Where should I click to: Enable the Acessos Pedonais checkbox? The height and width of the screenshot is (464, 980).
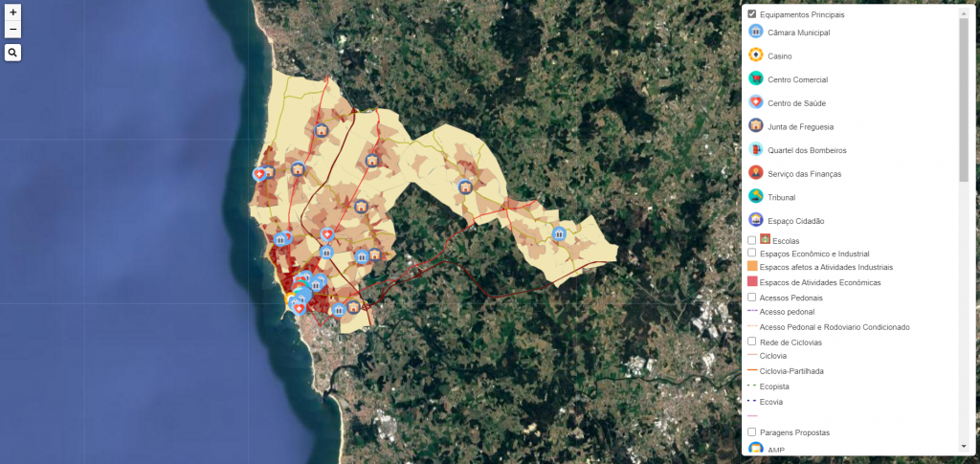(752, 298)
